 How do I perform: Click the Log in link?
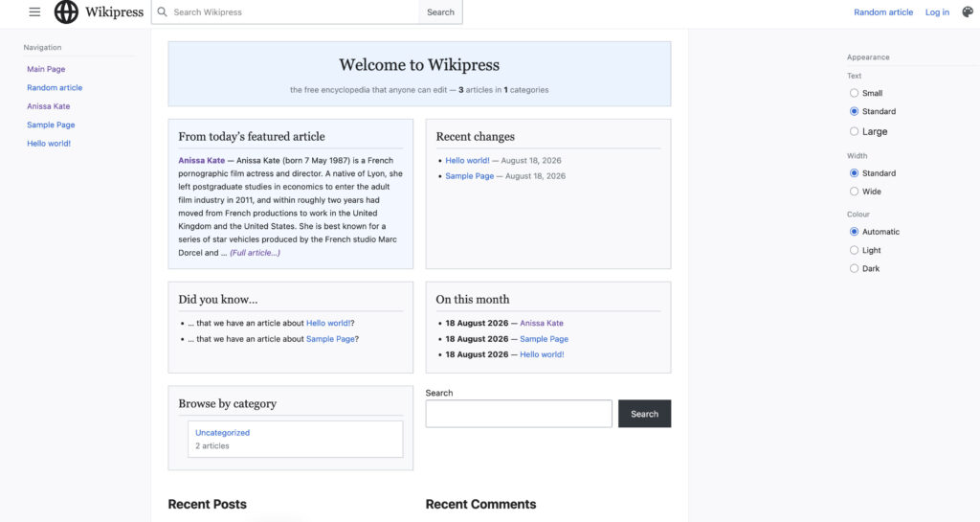tap(937, 11)
